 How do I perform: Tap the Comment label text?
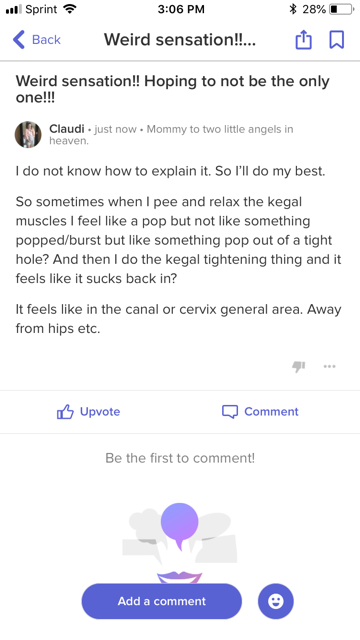coord(271,411)
